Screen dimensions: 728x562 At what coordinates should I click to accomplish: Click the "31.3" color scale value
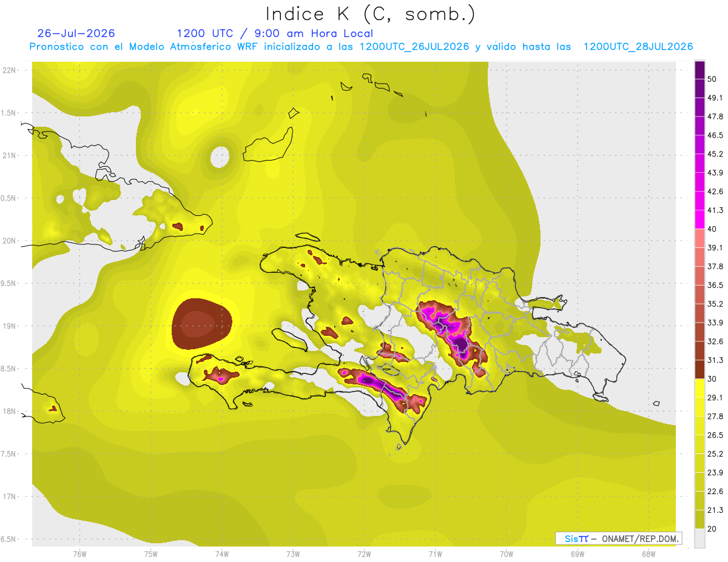(716, 360)
